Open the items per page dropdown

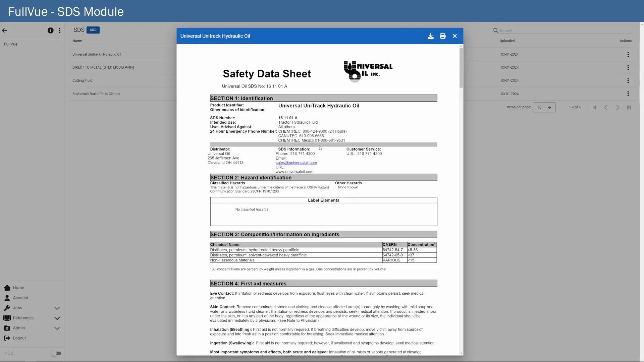pos(544,107)
